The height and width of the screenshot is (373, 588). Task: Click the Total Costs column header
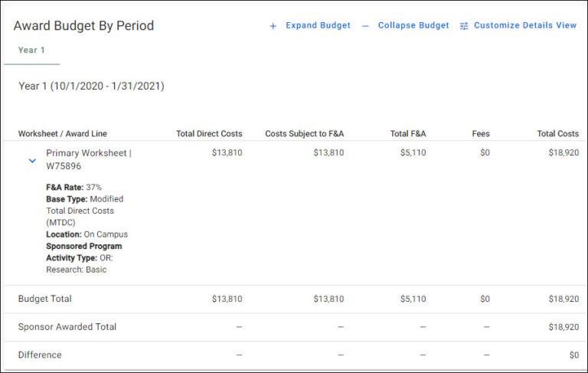tap(557, 134)
